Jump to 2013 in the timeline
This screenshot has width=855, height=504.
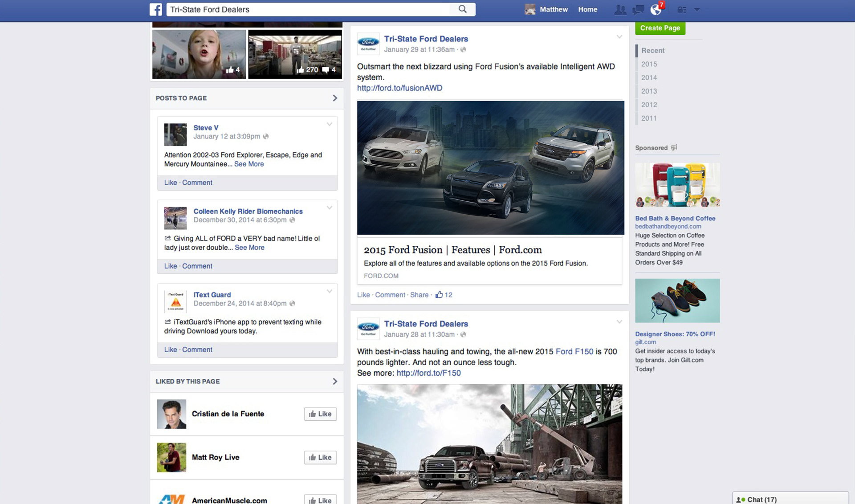(649, 91)
